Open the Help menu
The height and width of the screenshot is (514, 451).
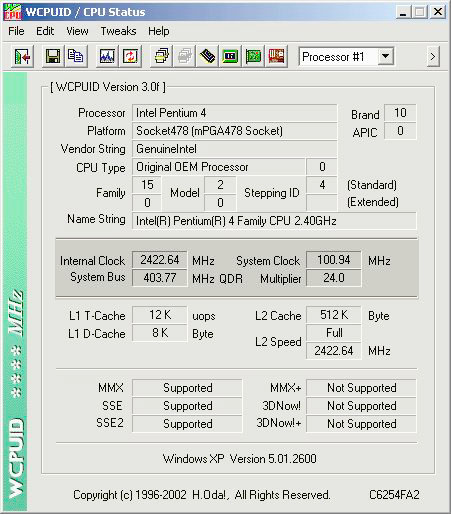(159, 31)
